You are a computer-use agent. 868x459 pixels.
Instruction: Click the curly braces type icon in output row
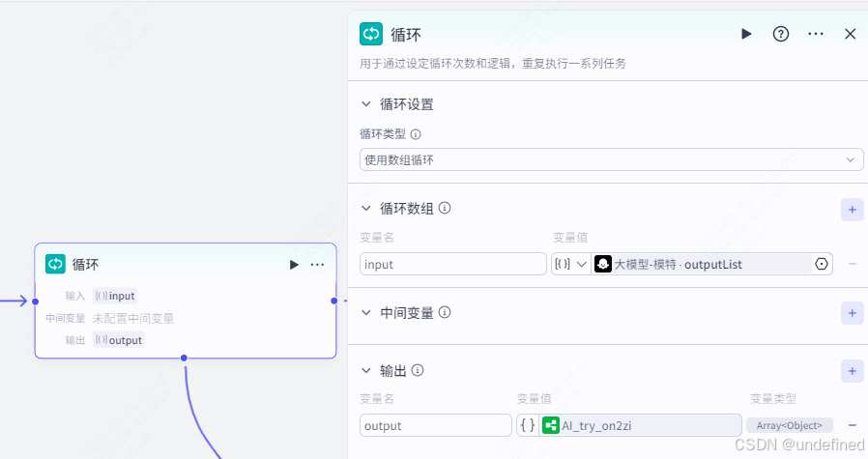[528, 425]
